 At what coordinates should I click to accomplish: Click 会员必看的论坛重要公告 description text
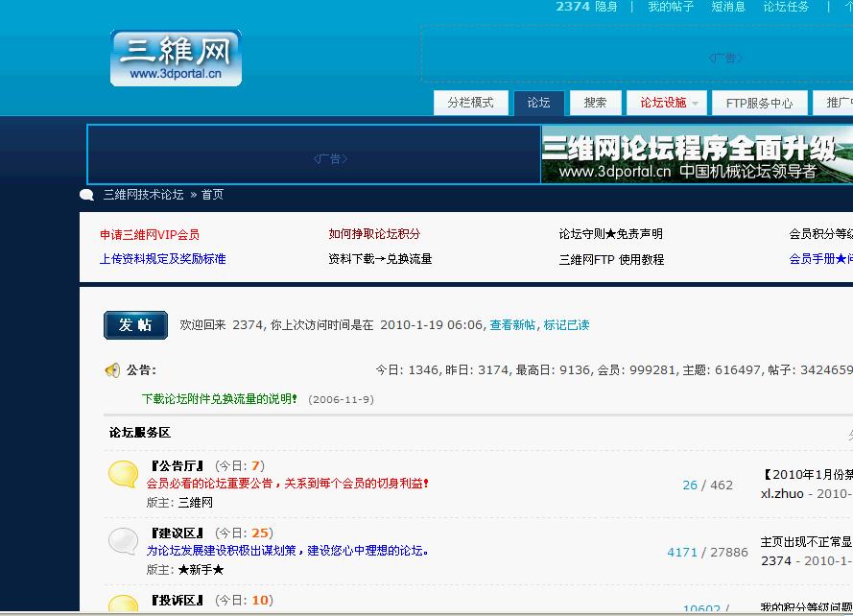pos(288,484)
